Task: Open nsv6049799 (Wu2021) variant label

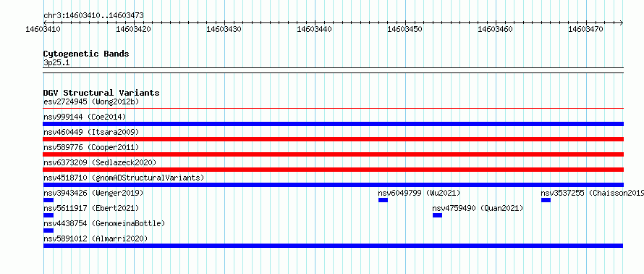Action: click(x=420, y=193)
